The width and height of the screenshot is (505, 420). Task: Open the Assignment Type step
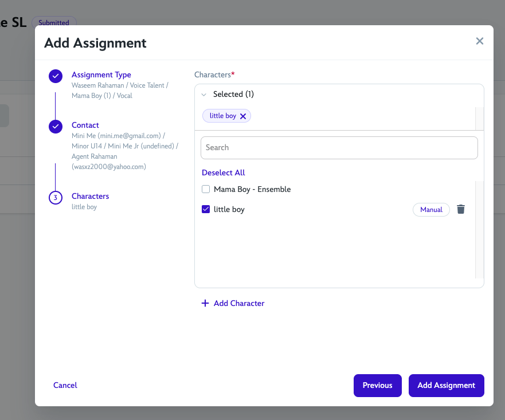(x=101, y=74)
